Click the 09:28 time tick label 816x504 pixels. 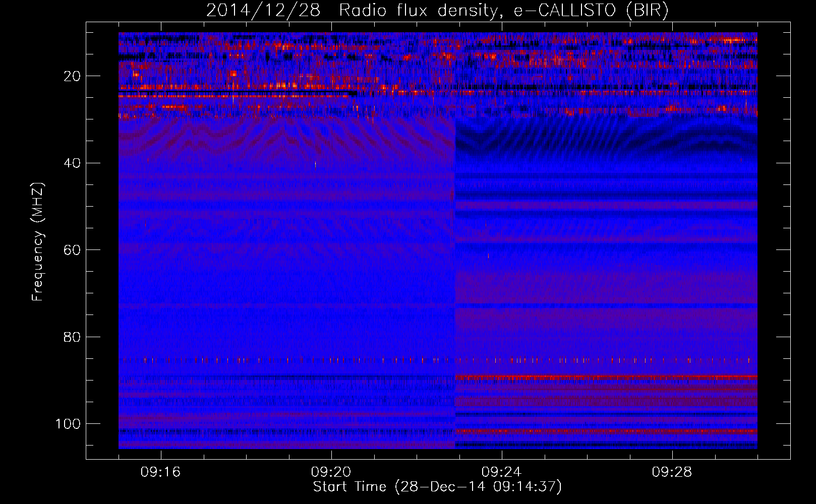pyautogui.click(x=672, y=472)
